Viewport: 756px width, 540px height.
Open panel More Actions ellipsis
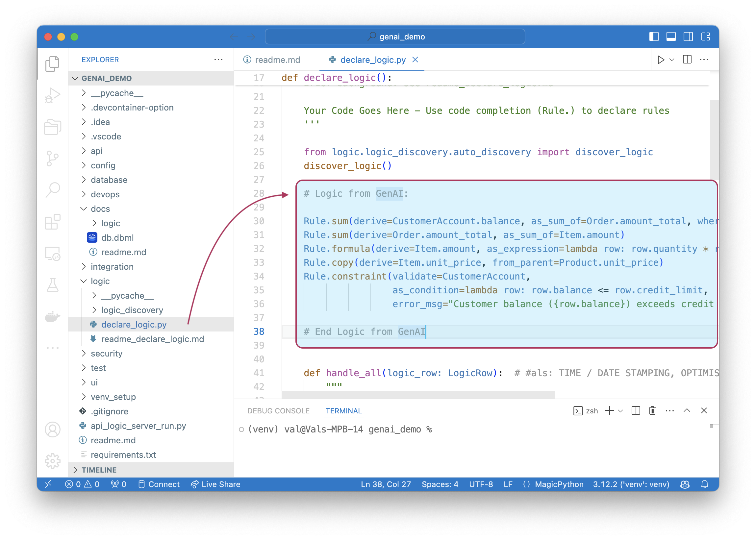pyautogui.click(x=669, y=411)
